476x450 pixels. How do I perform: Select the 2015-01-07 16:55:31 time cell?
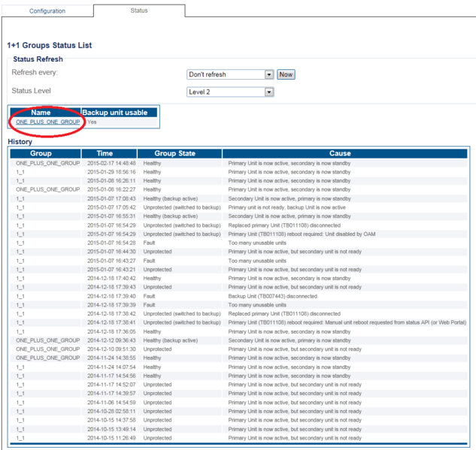point(111,216)
